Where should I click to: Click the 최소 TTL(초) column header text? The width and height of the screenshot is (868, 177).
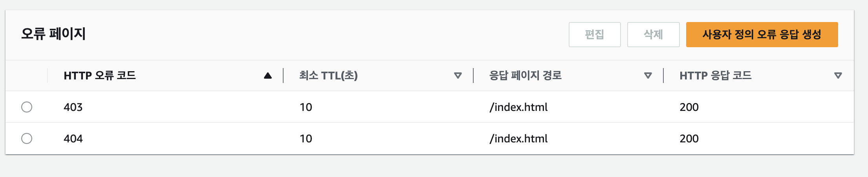point(328,76)
